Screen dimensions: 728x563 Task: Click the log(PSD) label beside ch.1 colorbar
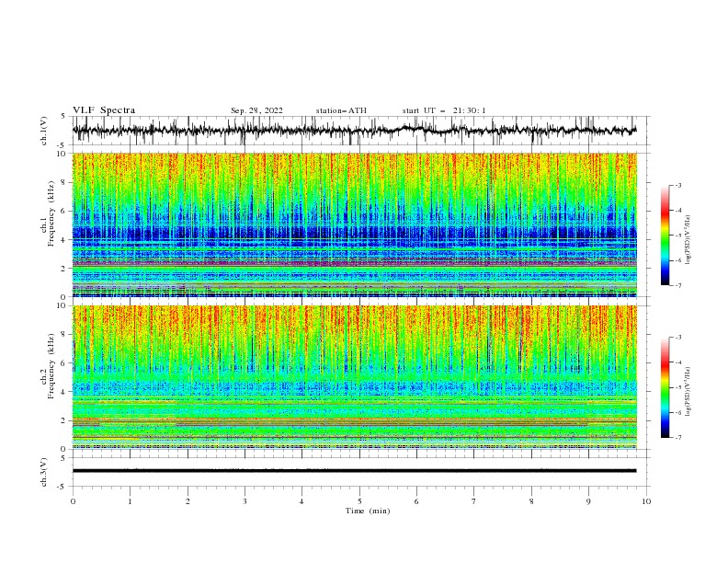(x=688, y=240)
